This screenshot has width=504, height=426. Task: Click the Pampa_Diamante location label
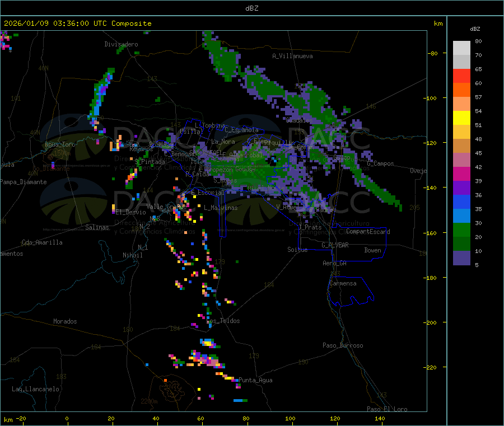click(x=24, y=182)
